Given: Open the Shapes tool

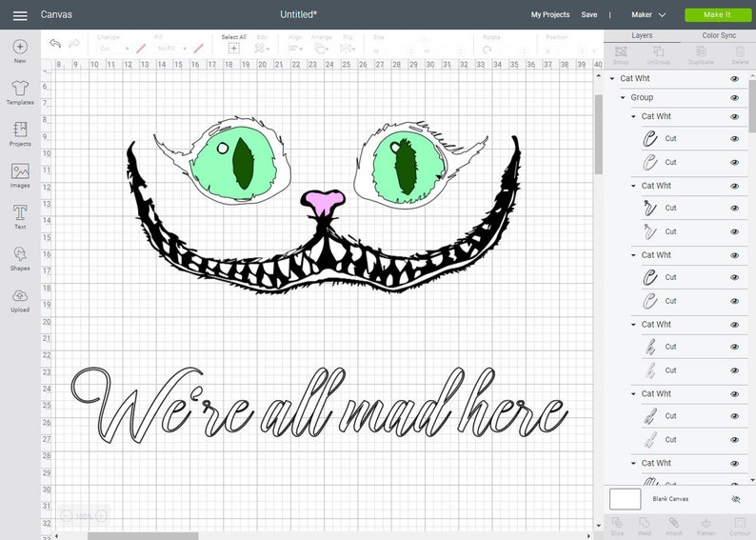Looking at the screenshot, I should [x=20, y=258].
